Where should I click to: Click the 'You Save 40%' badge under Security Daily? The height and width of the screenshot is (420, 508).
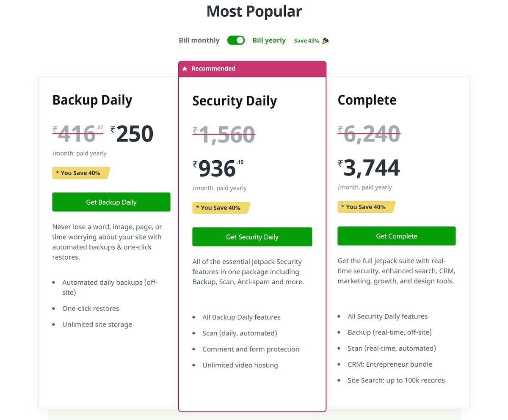(x=220, y=208)
